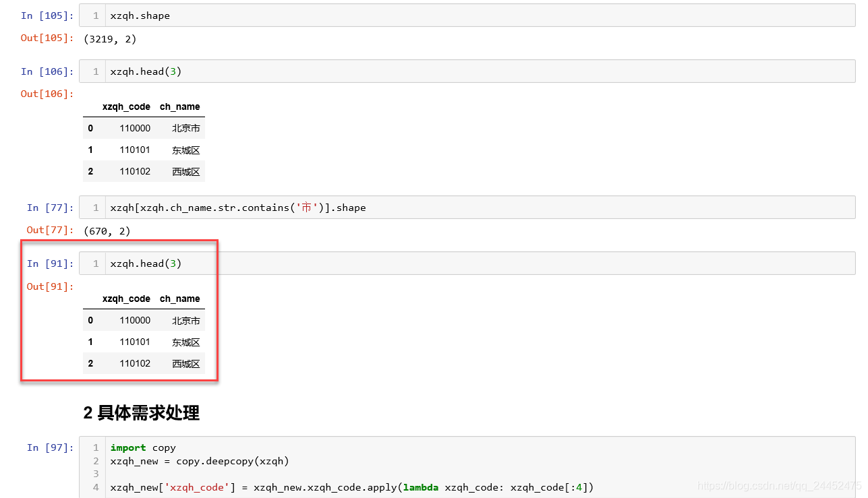
Task: Click row index 2 in Out[106] table
Action: [x=90, y=171]
